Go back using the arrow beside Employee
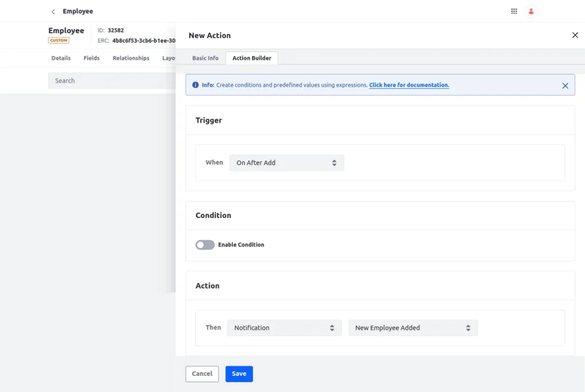This screenshot has width=585, height=392. point(53,11)
